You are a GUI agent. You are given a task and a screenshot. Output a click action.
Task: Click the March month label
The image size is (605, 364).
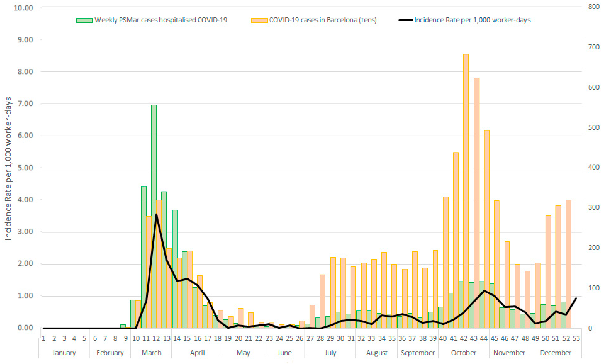pos(152,353)
